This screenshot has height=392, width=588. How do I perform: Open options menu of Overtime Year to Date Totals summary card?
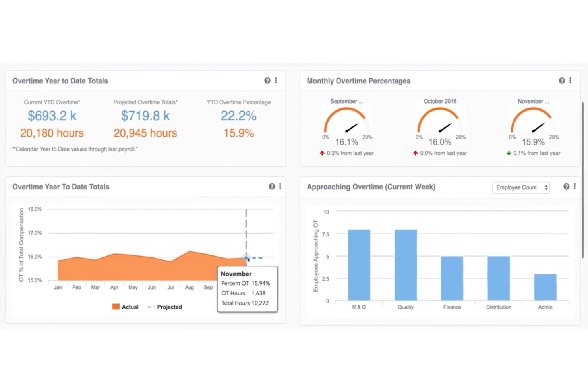[276, 80]
